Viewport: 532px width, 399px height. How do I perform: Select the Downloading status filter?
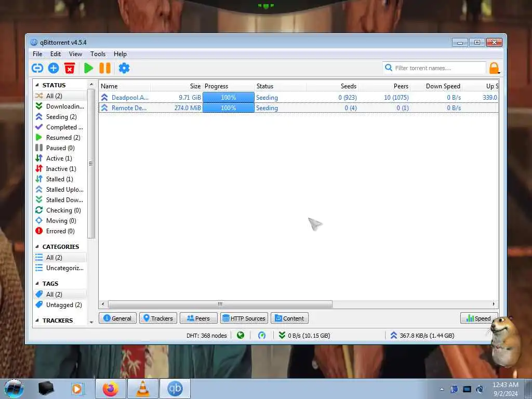pyautogui.click(x=60, y=106)
